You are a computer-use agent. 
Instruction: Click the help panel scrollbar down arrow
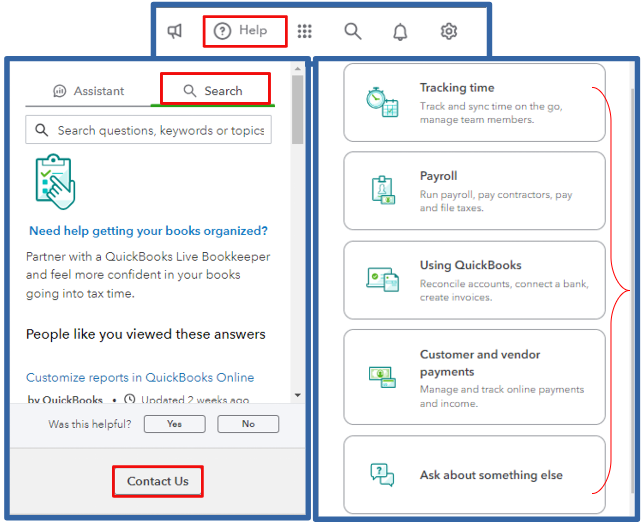(297, 395)
